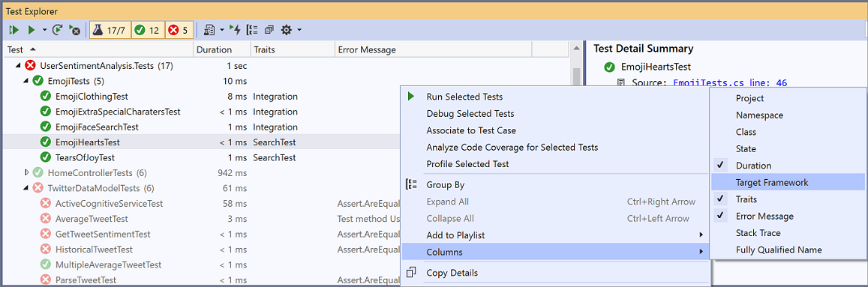Click passed icon of EmojiHeartsTest row
Image resolution: width=868 pixels, height=287 pixels.
(46, 142)
